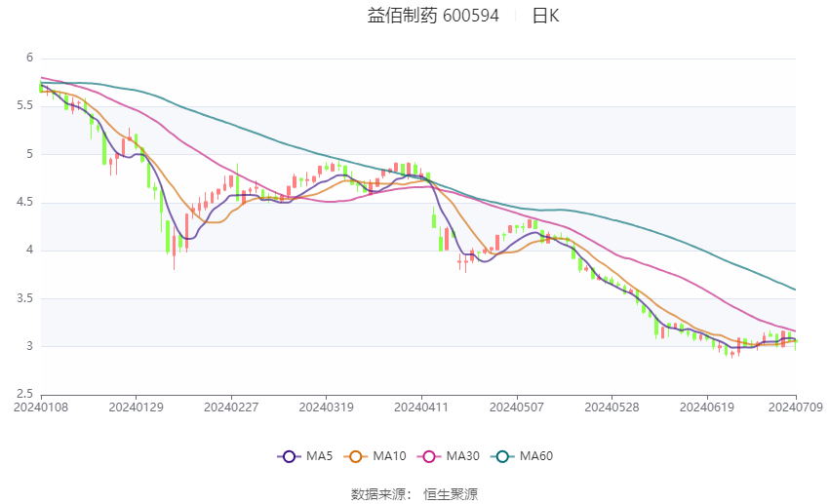
Task: Click the 20240227 date axis label
Action: (x=231, y=407)
